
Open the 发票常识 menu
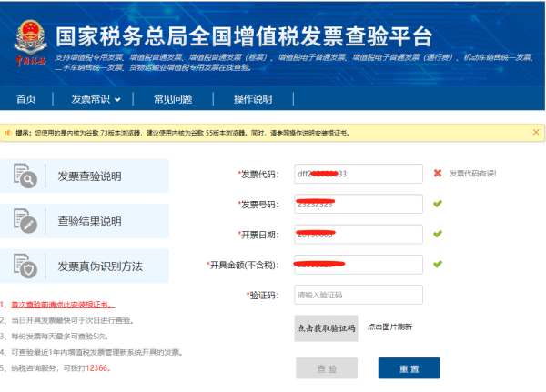click(91, 99)
